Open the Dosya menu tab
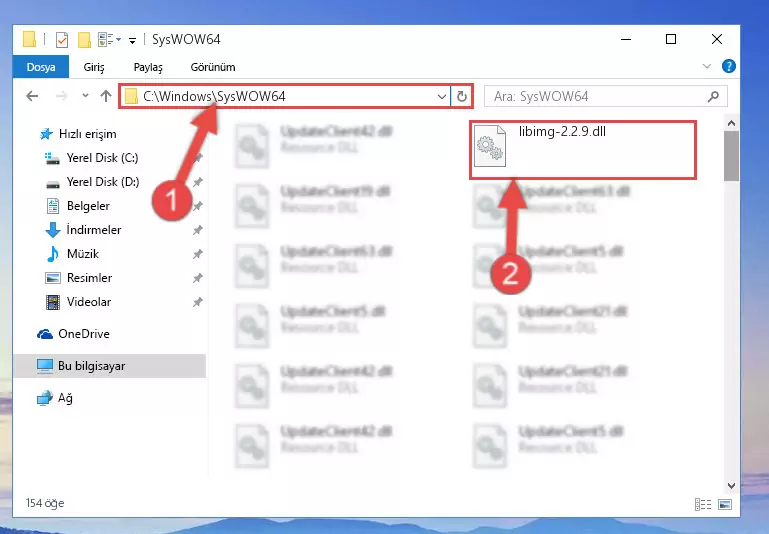Screen dimensions: 769x534 pos(41,67)
